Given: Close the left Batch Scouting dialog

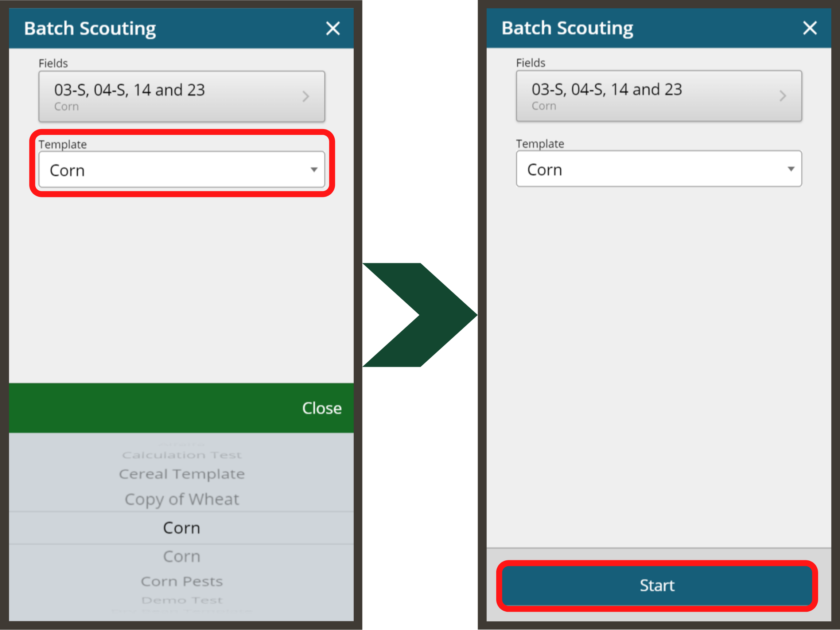Looking at the screenshot, I should (x=333, y=28).
